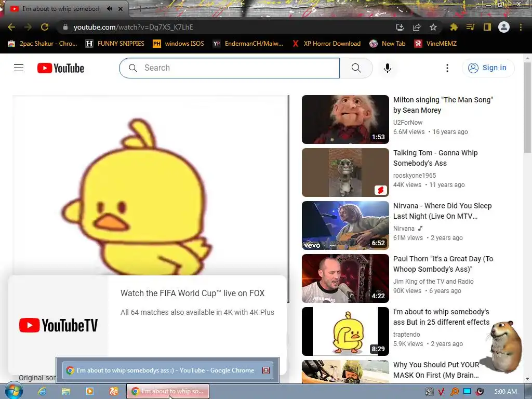This screenshot has height=399, width=532.
Task: Open the 2pac Shakur bookmark
Action: click(x=43, y=44)
